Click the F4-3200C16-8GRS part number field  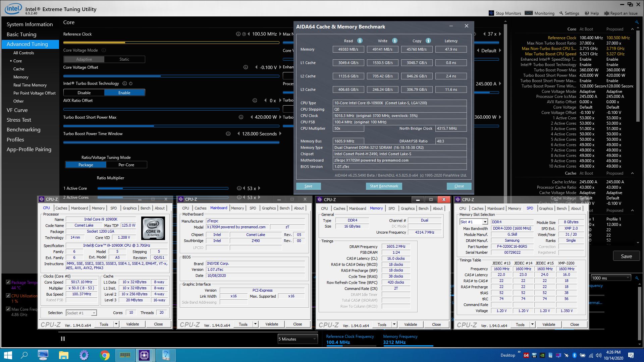[512, 246]
